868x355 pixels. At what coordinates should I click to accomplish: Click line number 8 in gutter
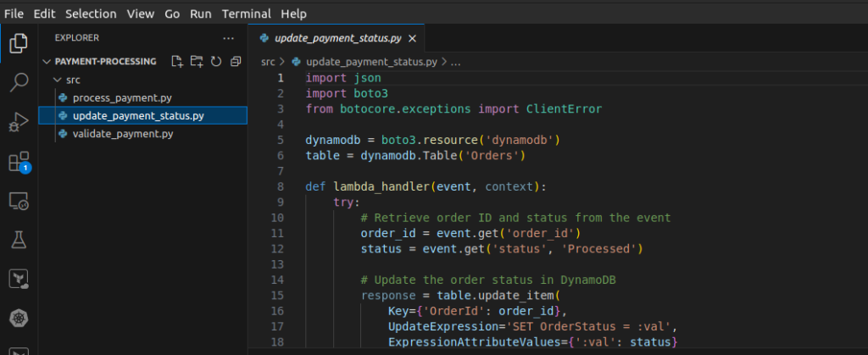pos(281,186)
